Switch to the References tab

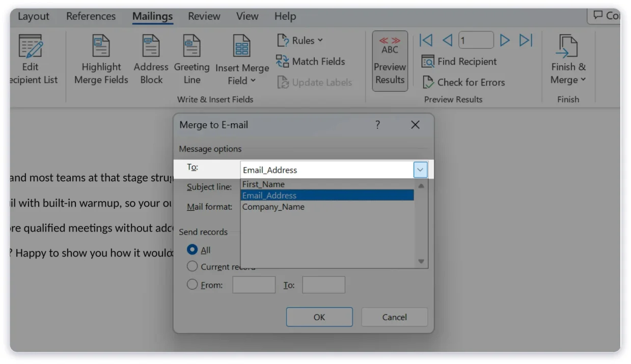[x=91, y=16]
